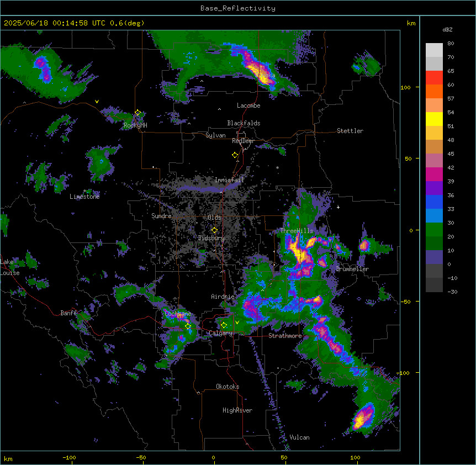Click the Calgary label

coord(221,333)
